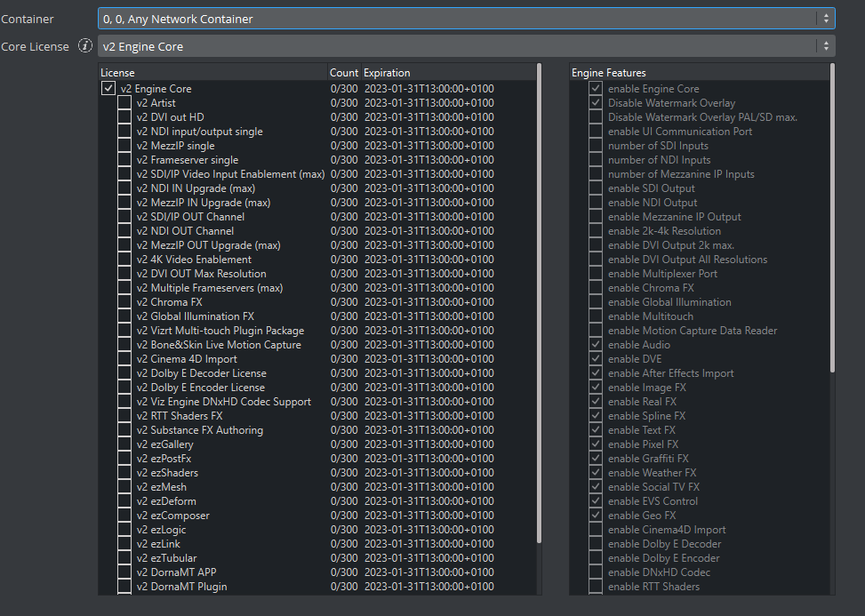Sort by the Count column header
This screenshot has width=865, height=616.
click(343, 73)
